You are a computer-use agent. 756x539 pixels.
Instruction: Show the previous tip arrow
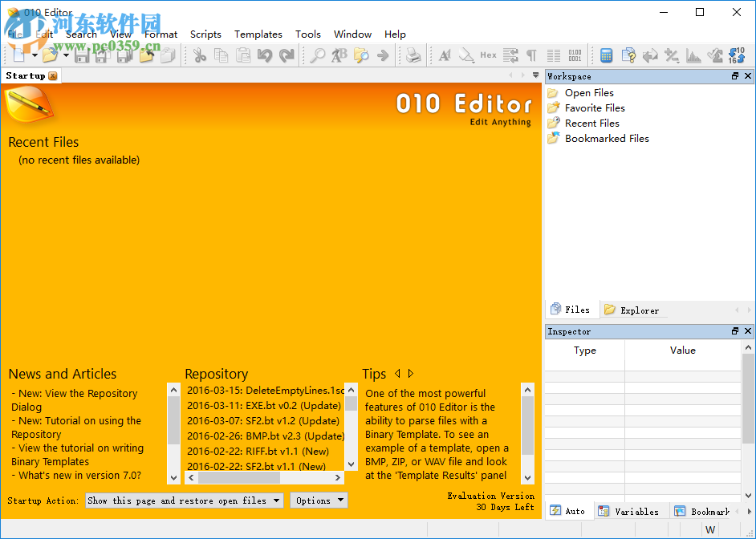click(x=397, y=373)
